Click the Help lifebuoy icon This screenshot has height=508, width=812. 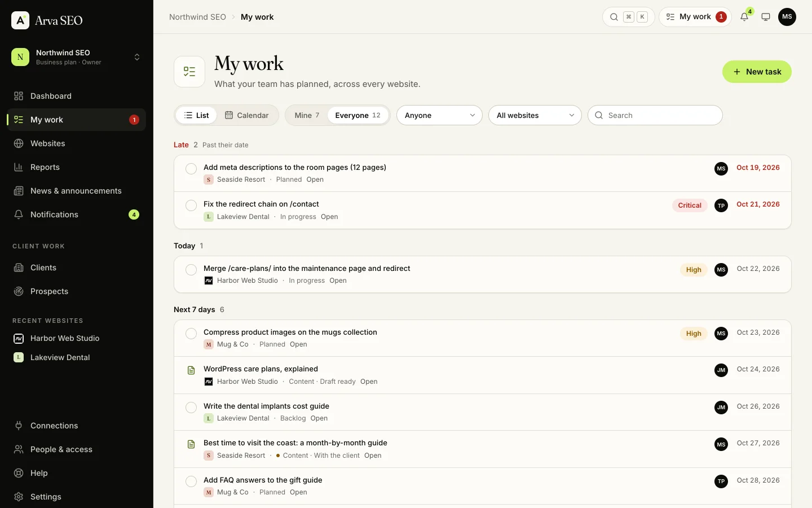[19, 473]
